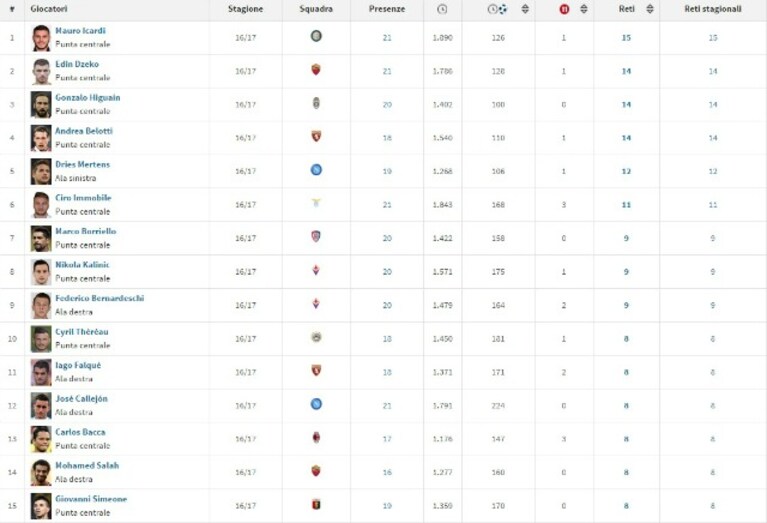This screenshot has height=523, width=767.
Task: Click the ranking number sort header
Action: click(12, 9)
